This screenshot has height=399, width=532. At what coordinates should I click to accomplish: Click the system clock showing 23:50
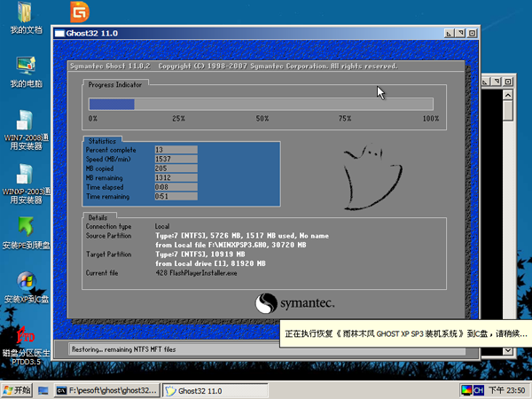tap(507, 390)
